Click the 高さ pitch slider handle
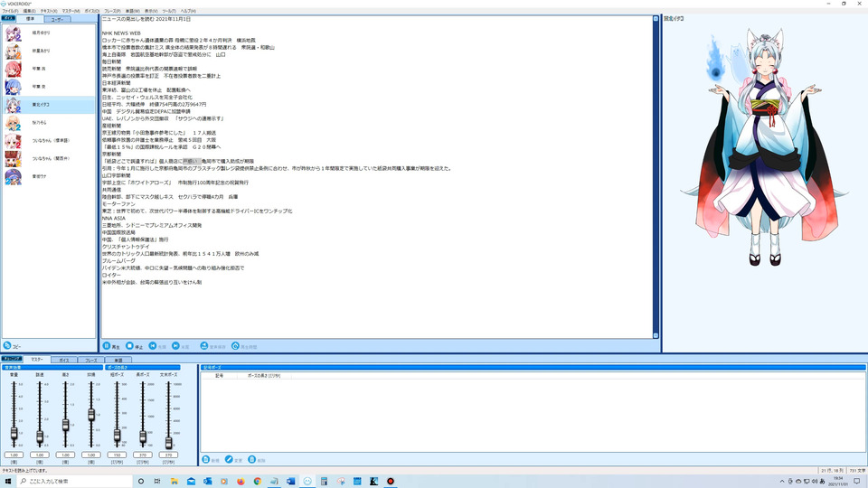Screen dimensions: 868x488 coord(65,425)
